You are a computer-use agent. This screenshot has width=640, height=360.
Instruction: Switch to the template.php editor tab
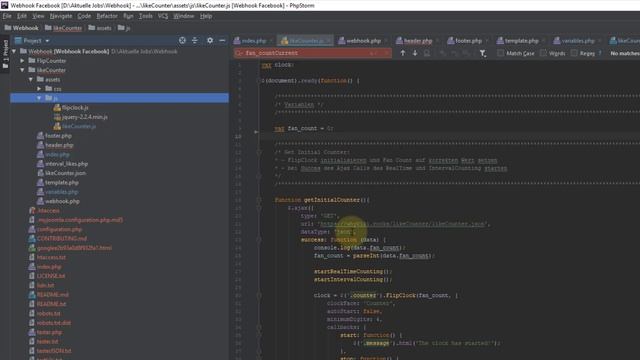click(518, 41)
